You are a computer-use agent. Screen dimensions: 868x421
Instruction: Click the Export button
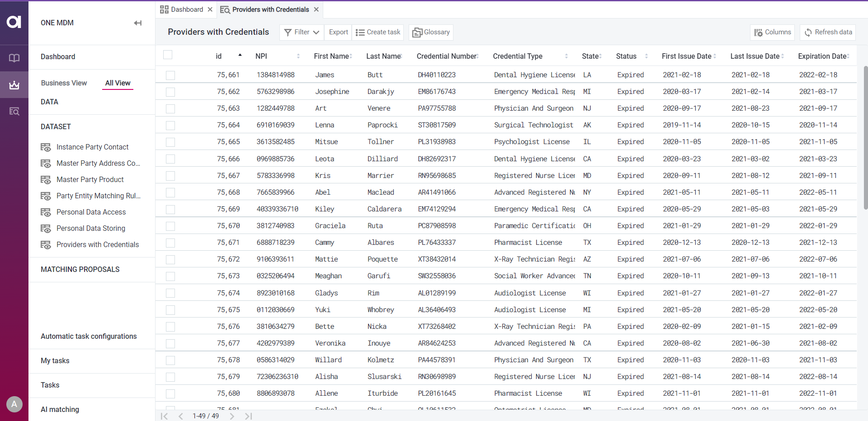[x=338, y=32]
